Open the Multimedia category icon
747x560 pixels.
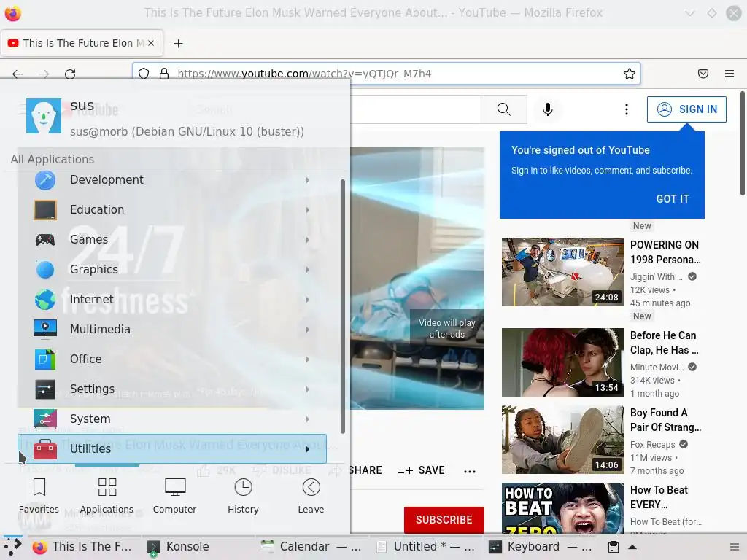tap(45, 330)
